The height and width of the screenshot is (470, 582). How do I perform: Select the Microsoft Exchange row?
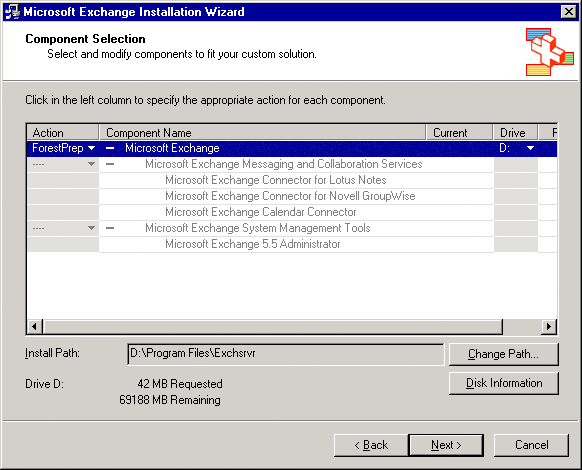click(292, 148)
